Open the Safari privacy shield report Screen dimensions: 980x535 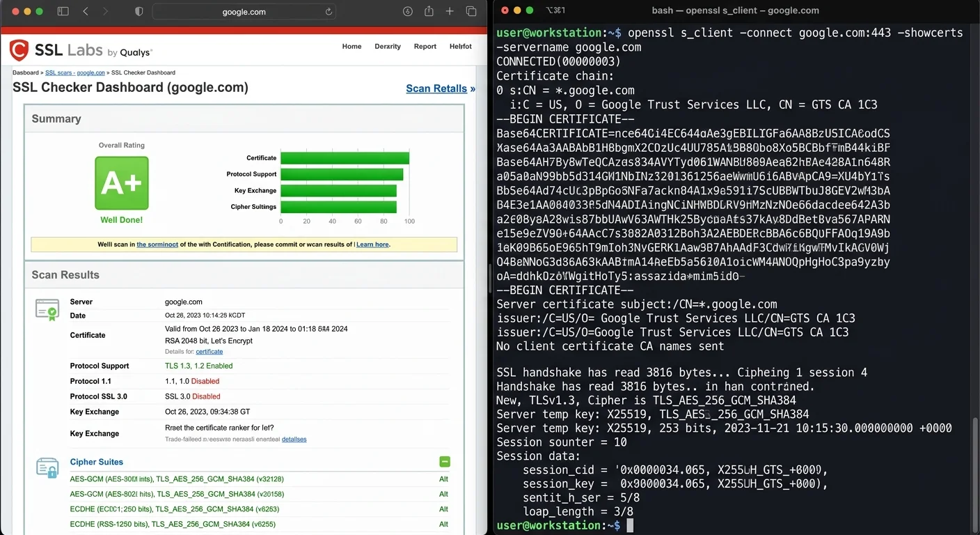[x=139, y=12]
